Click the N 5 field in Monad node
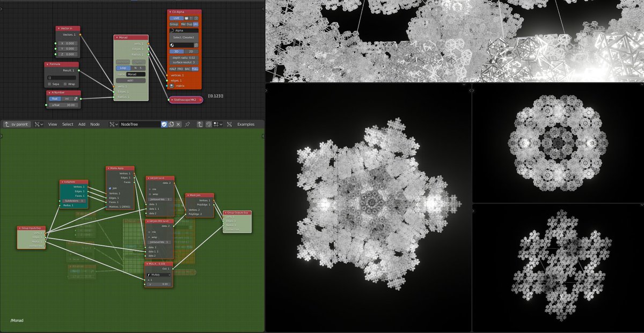 tap(138, 68)
